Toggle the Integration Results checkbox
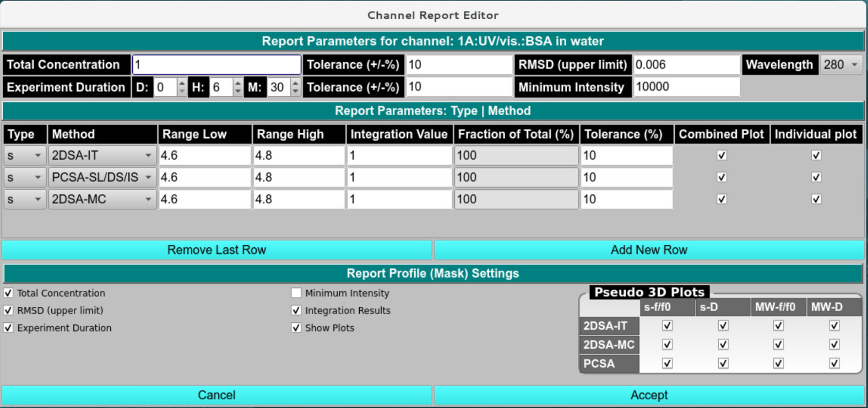 click(296, 311)
